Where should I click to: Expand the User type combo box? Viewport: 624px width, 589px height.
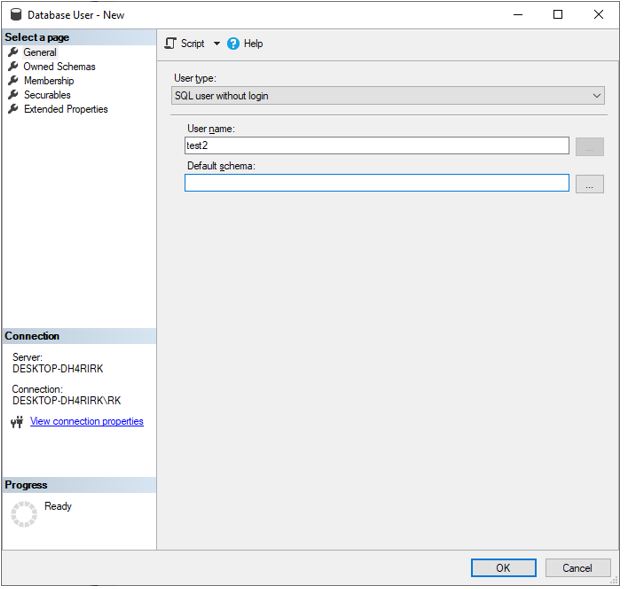389,96
